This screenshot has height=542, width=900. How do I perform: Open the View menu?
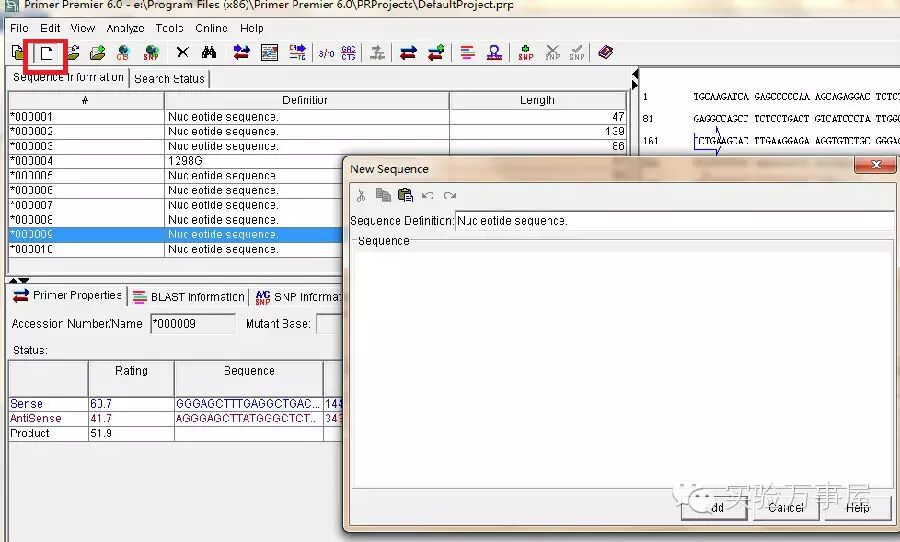(83, 28)
